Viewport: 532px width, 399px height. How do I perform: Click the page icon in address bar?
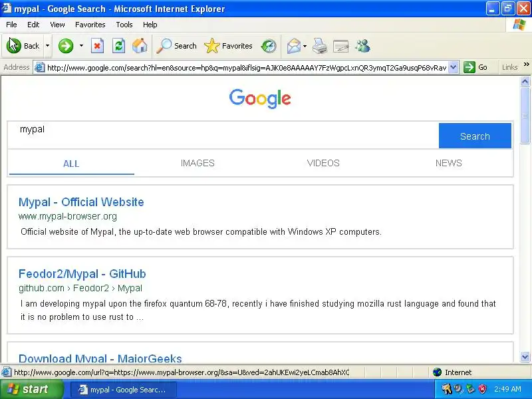point(40,68)
